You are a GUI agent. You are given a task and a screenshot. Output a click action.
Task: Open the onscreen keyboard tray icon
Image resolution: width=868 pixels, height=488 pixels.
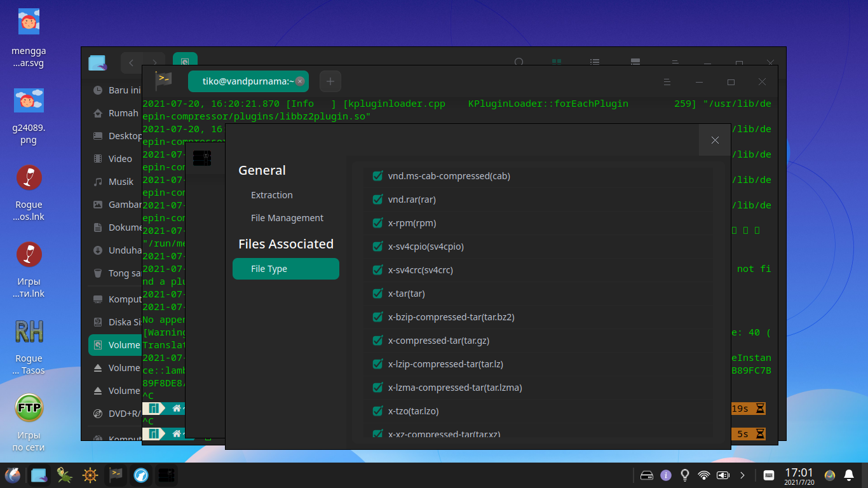click(x=768, y=475)
